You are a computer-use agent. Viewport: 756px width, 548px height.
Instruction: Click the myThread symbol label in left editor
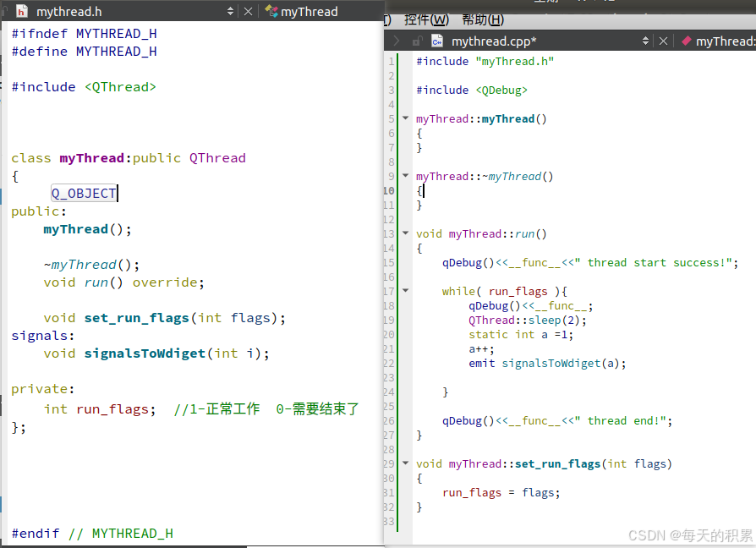point(309,12)
